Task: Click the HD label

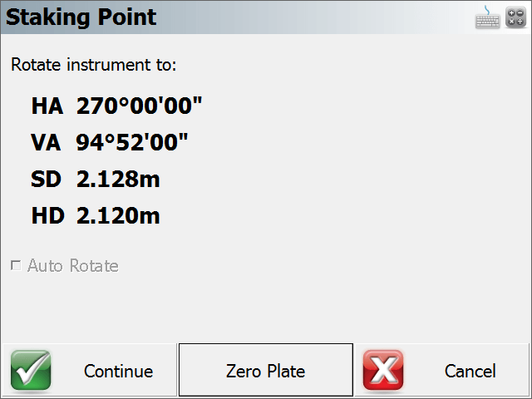Action: 48,216
